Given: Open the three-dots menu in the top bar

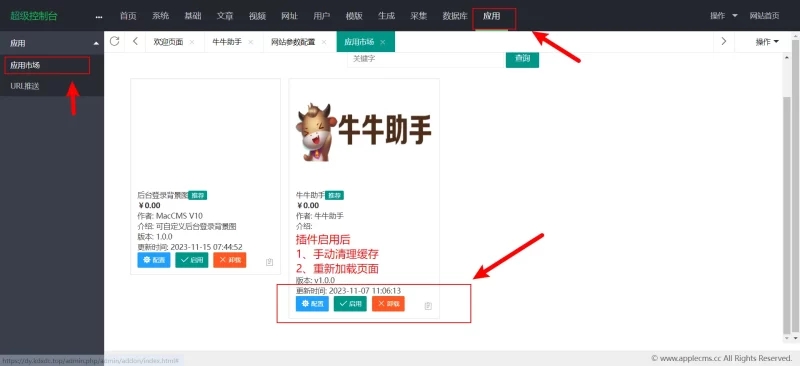Looking at the screenshot, I should (99, 16).
